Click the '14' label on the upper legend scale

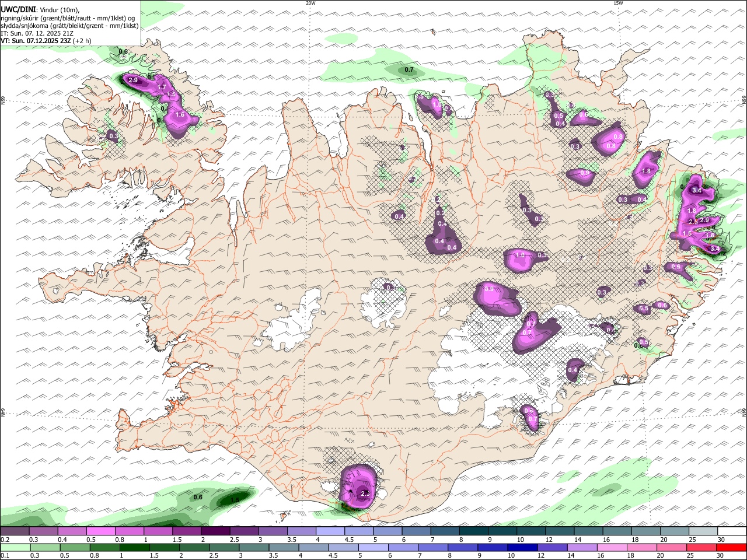pyautogui.click(x=578, y=540)
